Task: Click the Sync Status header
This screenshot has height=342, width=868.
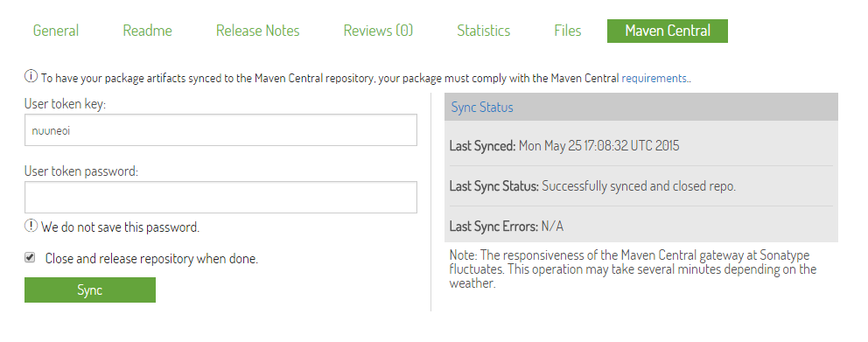Action: tap(641, 107)
